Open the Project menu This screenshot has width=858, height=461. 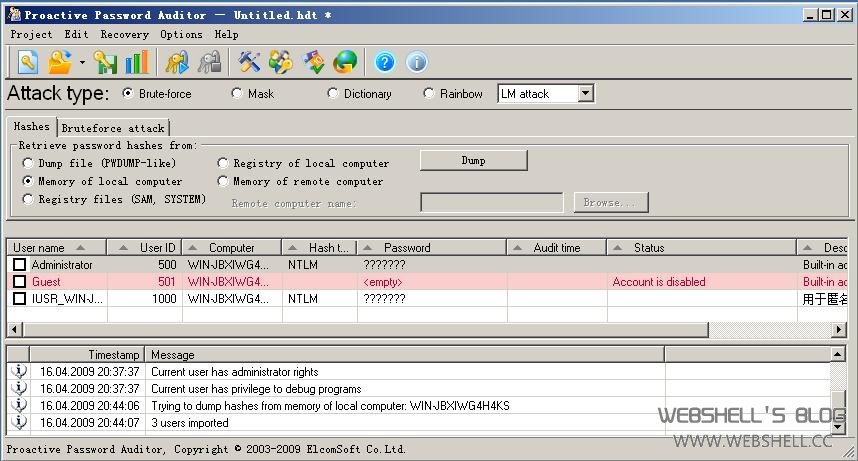click(31, 34)
